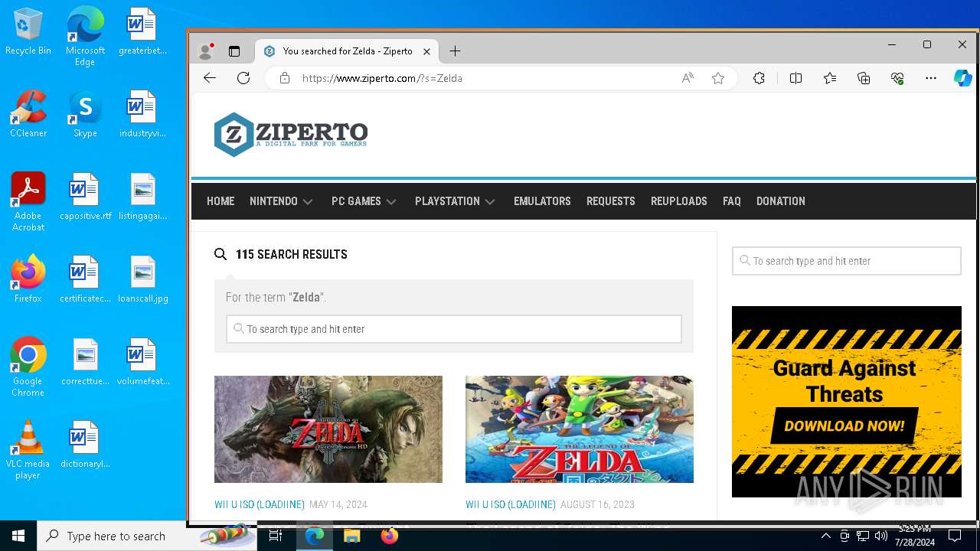
Task: Open the Tab actions menu icon
Action: point(234,51)
